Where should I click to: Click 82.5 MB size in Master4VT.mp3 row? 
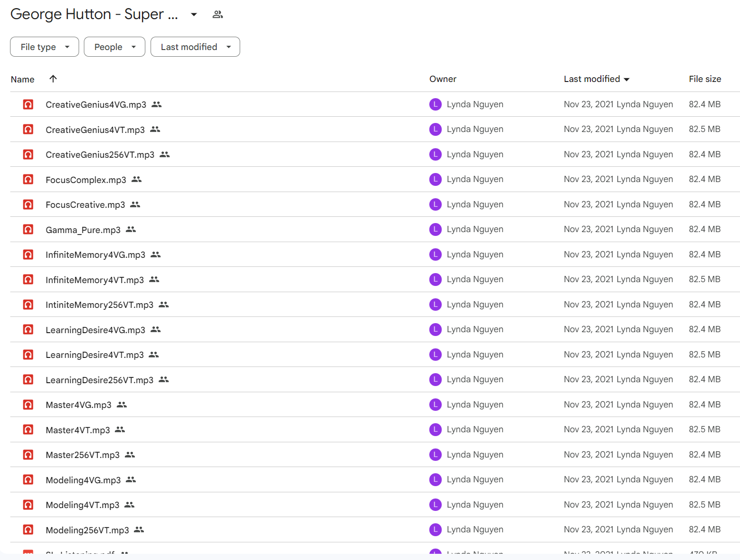pyautogui.click(x=704, y=429)
